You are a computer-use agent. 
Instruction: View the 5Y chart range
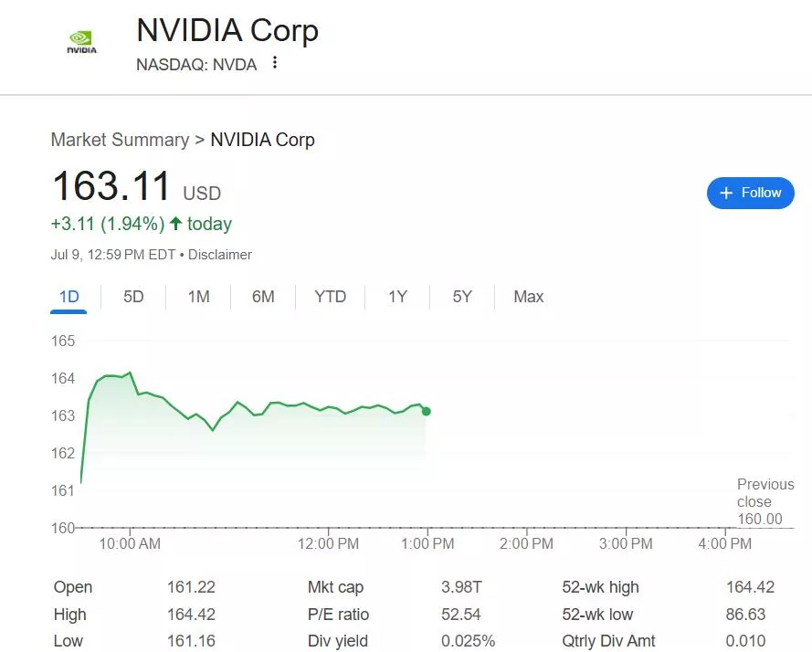(x=462, y=298)
